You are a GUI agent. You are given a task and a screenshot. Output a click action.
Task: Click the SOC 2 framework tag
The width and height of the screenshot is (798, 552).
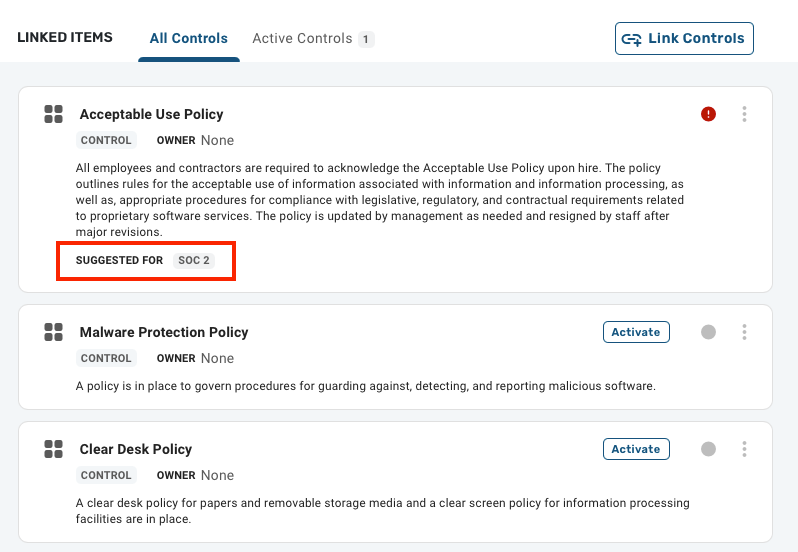pos(194,260)
